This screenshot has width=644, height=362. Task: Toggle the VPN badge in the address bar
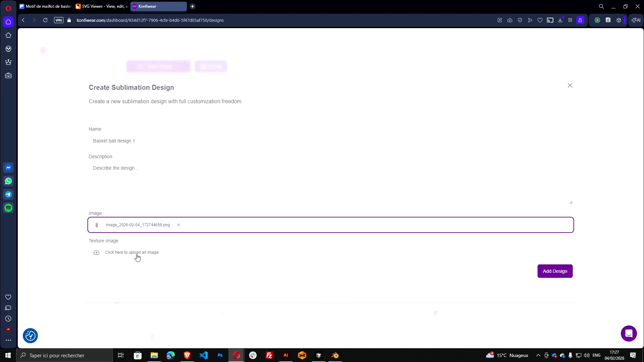(x=59, y=20)
